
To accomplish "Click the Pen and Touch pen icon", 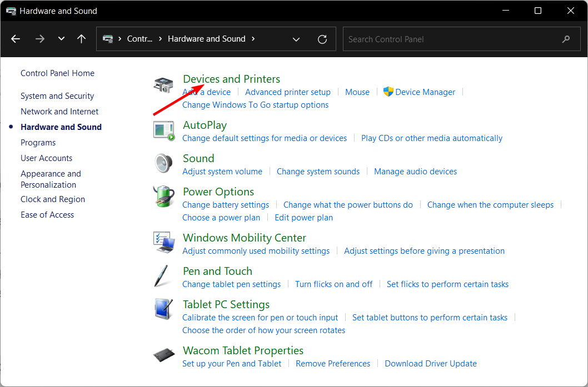I will [x=161, y=277].
